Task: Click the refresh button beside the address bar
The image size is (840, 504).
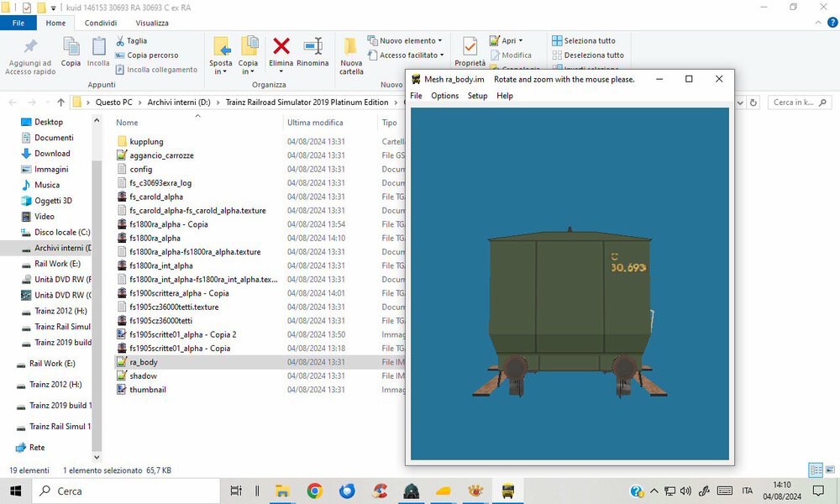Action: coord(753,102)
